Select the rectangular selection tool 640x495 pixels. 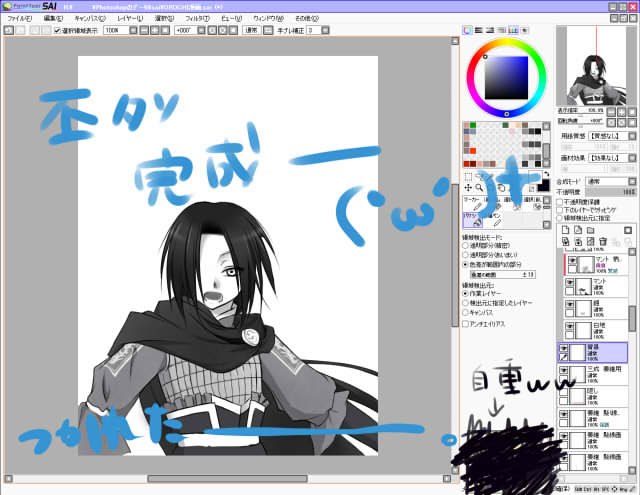pos(468,177)
